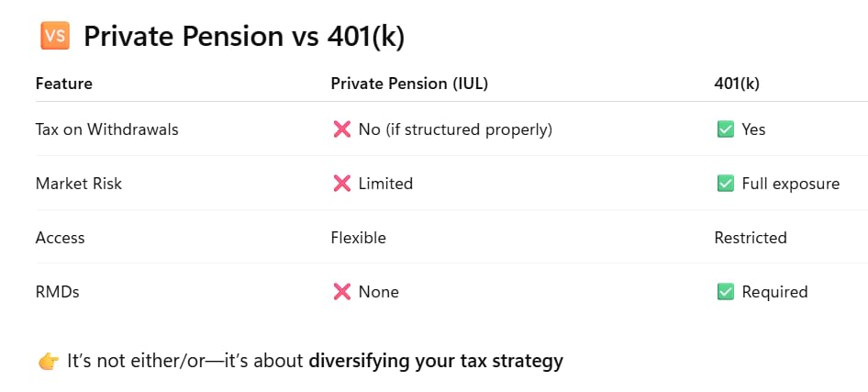
Task: Click green checkmark beside Required
Action: [725, 292]
